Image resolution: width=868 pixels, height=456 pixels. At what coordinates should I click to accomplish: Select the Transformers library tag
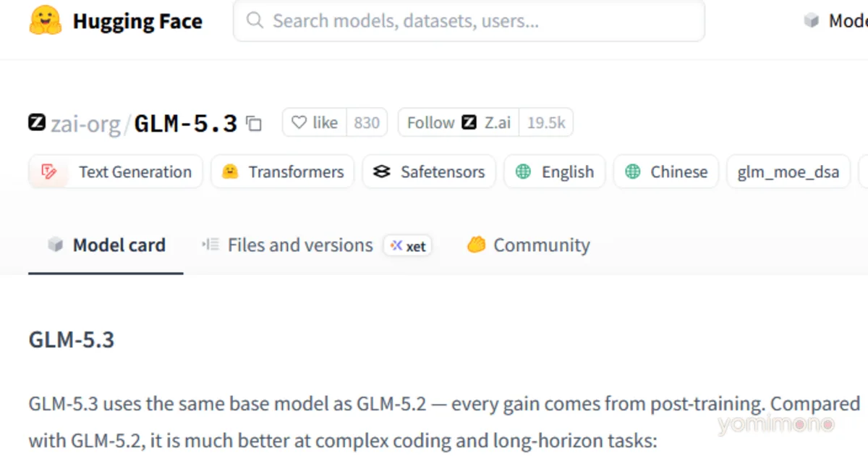point(283,172)
